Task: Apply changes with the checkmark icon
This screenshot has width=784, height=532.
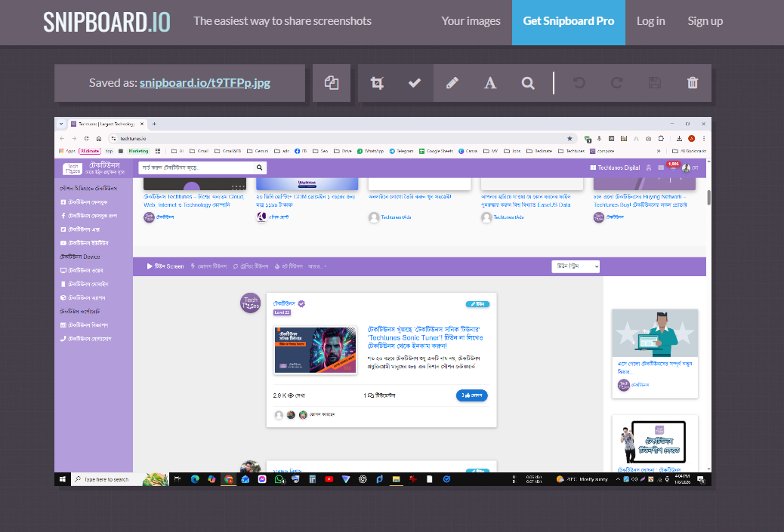Action: (x=415, y=83)
